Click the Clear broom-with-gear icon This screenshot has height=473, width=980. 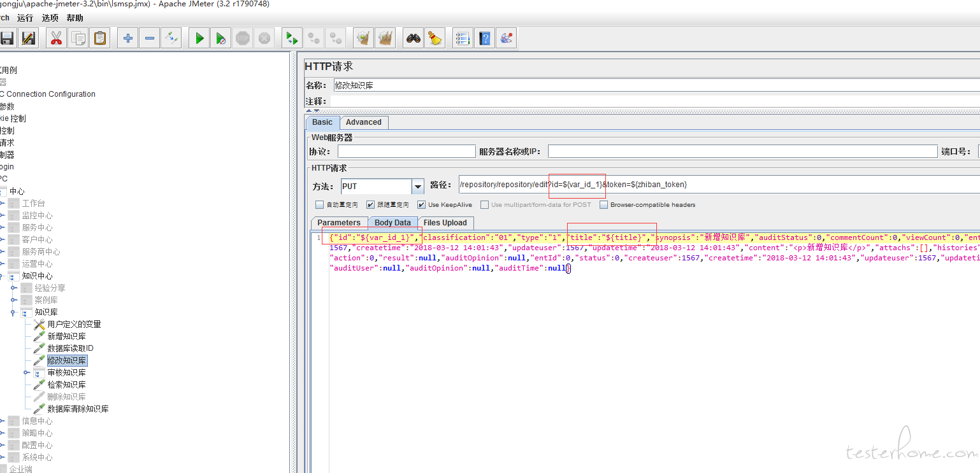tap(364, 38)
